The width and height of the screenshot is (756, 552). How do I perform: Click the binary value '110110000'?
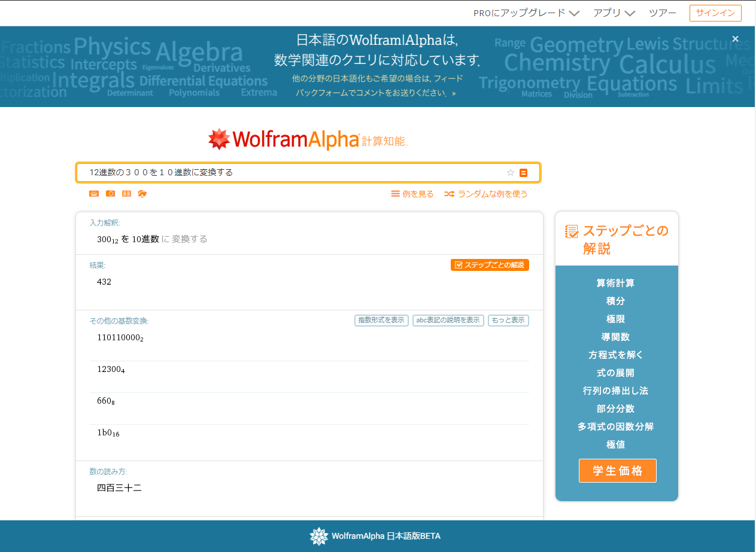click(x=120, y=338)
